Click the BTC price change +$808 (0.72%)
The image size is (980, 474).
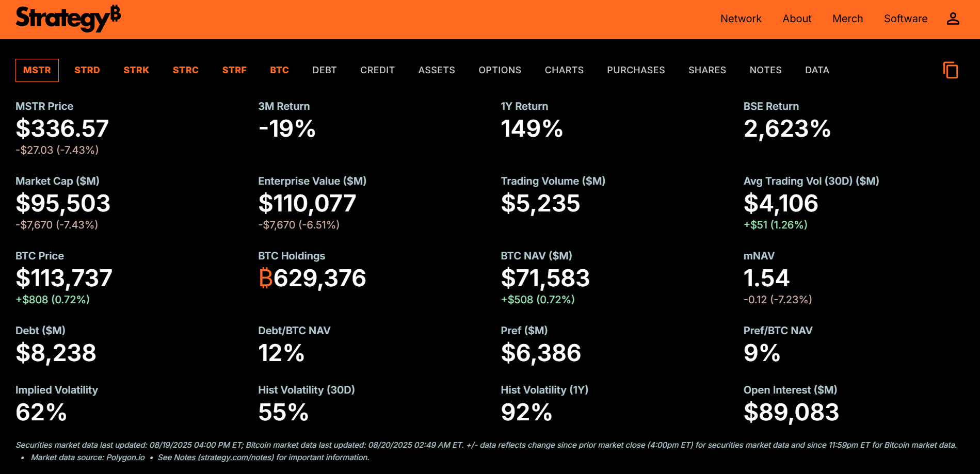point(53,300)
